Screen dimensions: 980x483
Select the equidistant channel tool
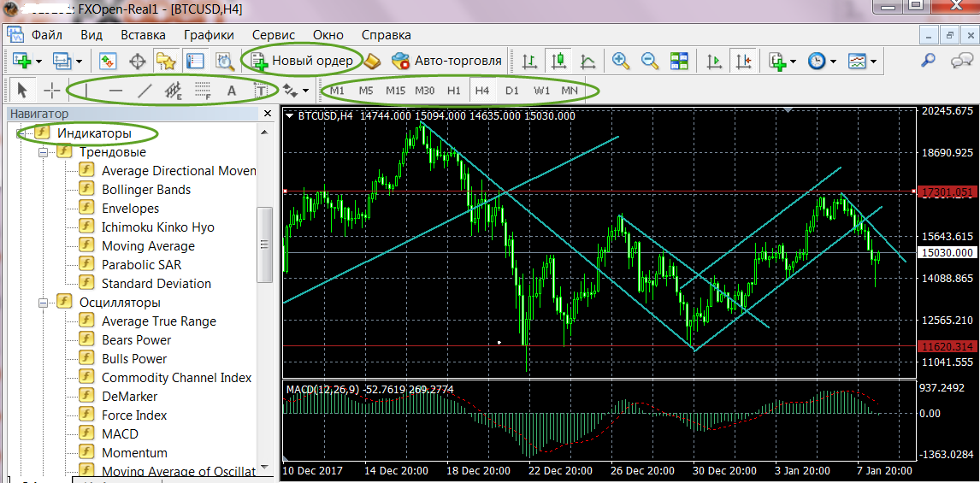pyautogui.click(x=173, y=91)
